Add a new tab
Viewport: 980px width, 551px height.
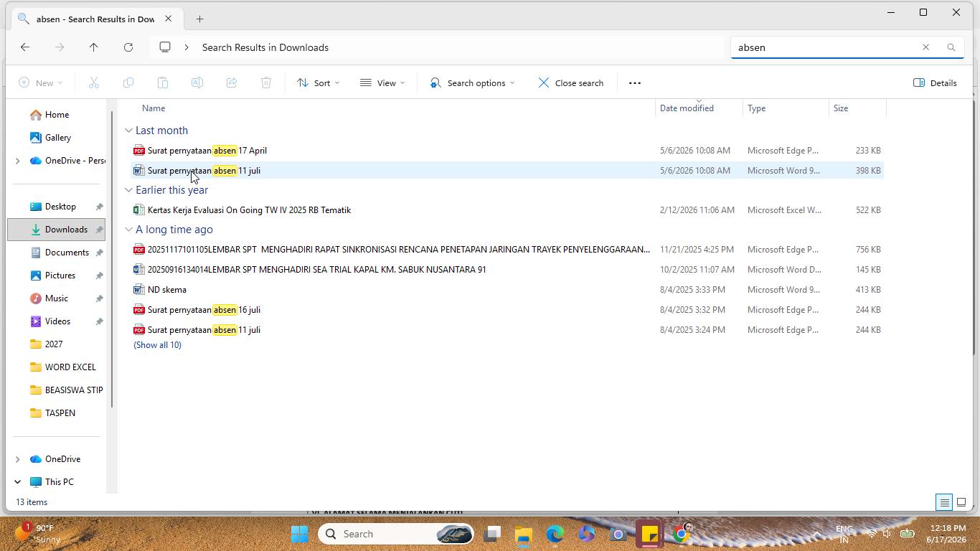pos(199,19)
